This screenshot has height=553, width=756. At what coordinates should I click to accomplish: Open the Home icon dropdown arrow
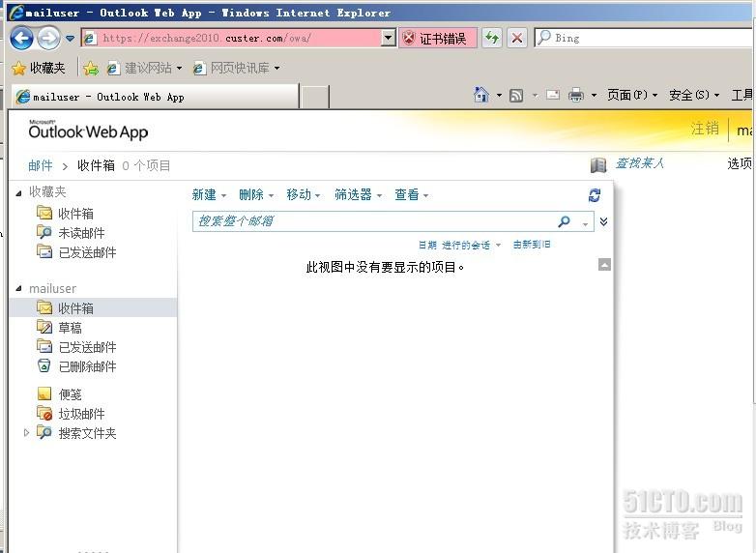click(x=499, y=95)
